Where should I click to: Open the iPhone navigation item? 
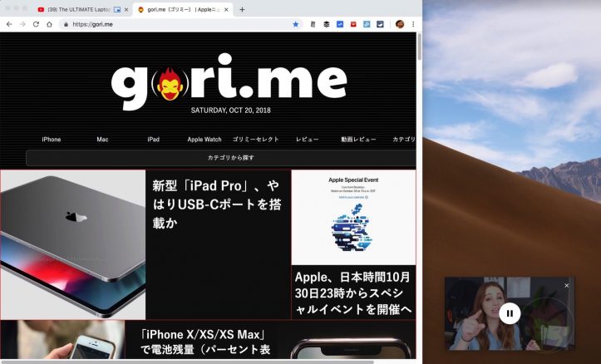tap(52, 140)
